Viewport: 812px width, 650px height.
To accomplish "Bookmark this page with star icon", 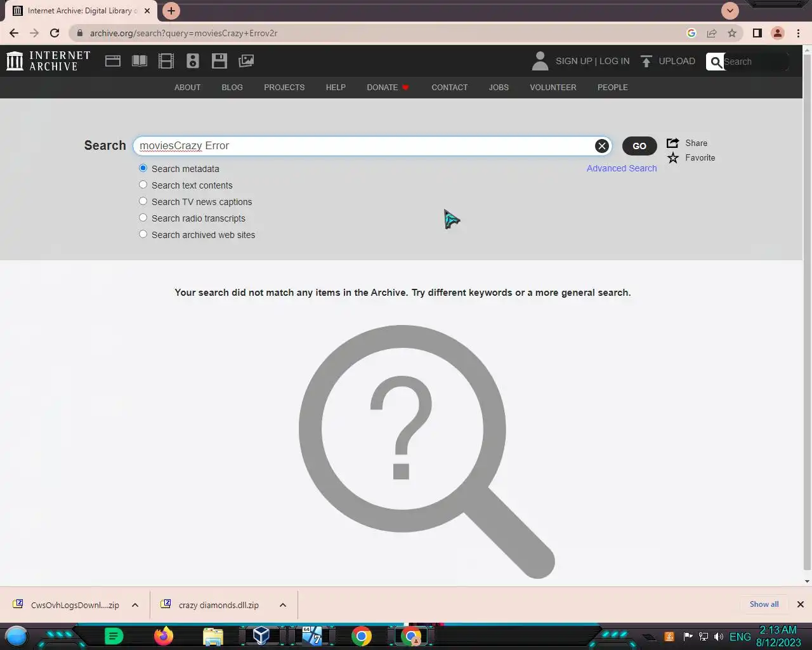I will (x=732, y=33).
